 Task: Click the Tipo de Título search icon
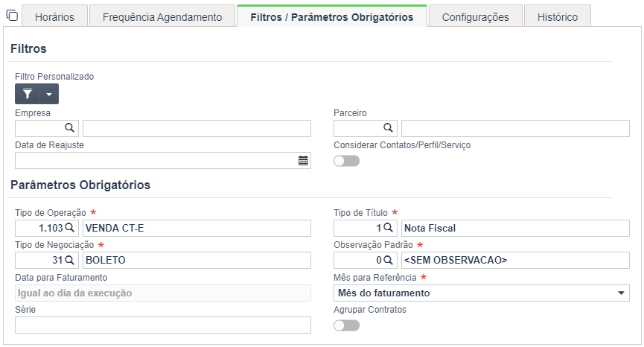coord(388,228)
